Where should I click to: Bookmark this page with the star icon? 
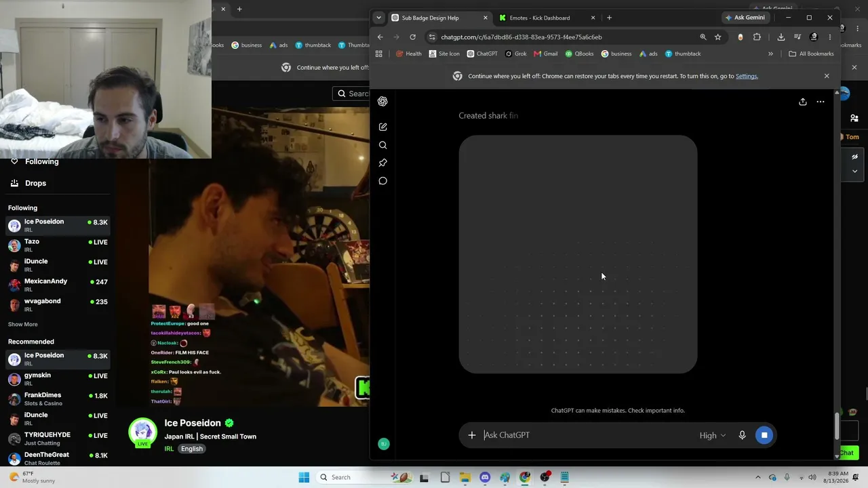click(x=718, y=37)
